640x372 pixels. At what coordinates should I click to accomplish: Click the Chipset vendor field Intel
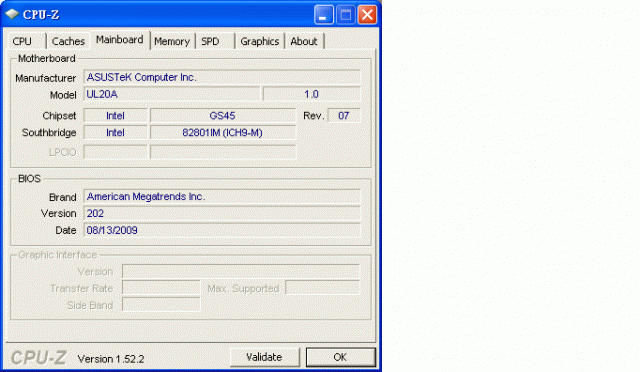click(x=115, y=116)
